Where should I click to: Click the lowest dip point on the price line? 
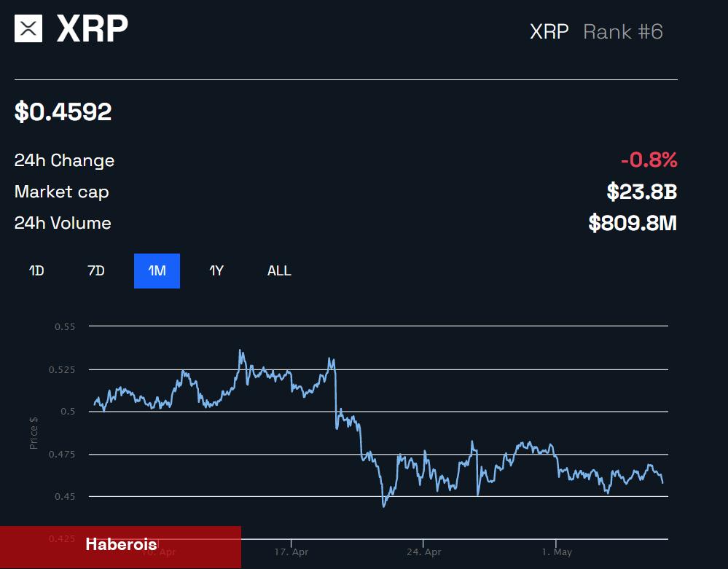click(383, 506)
